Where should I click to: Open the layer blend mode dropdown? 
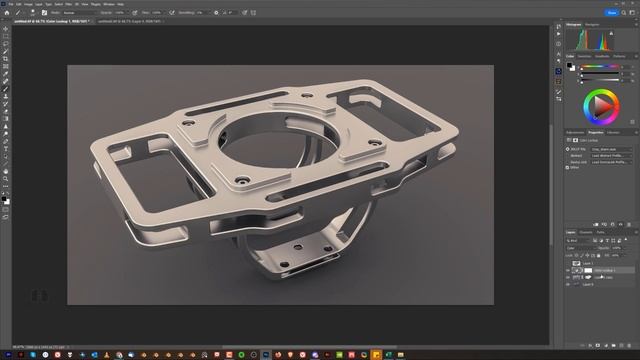[x=580, y=248]
